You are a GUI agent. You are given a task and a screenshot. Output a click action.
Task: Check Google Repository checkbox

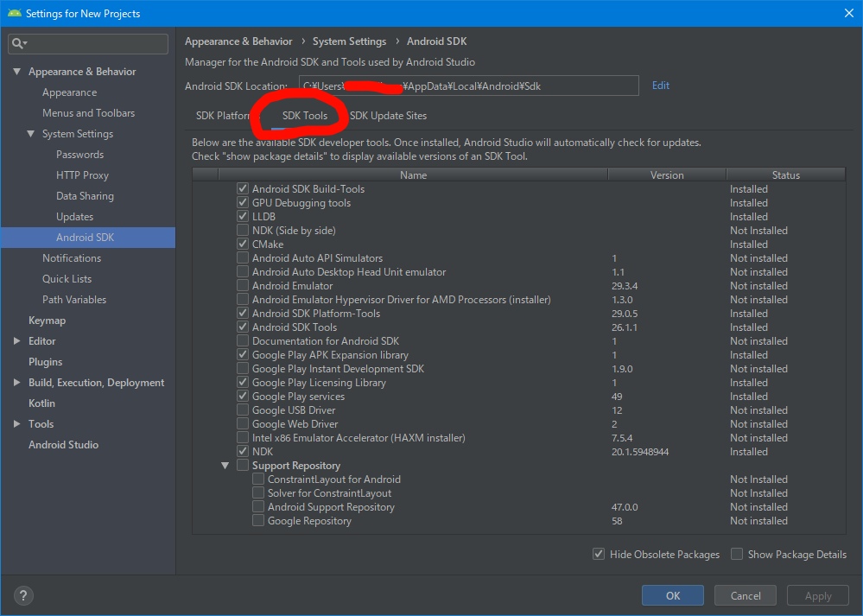coord(258,521)
